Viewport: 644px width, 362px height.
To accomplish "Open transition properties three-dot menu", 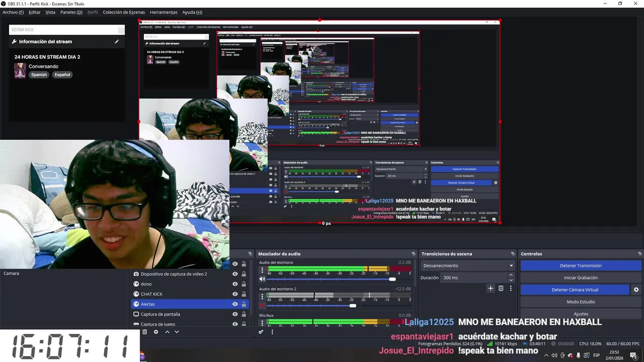I will coord(511,288).
